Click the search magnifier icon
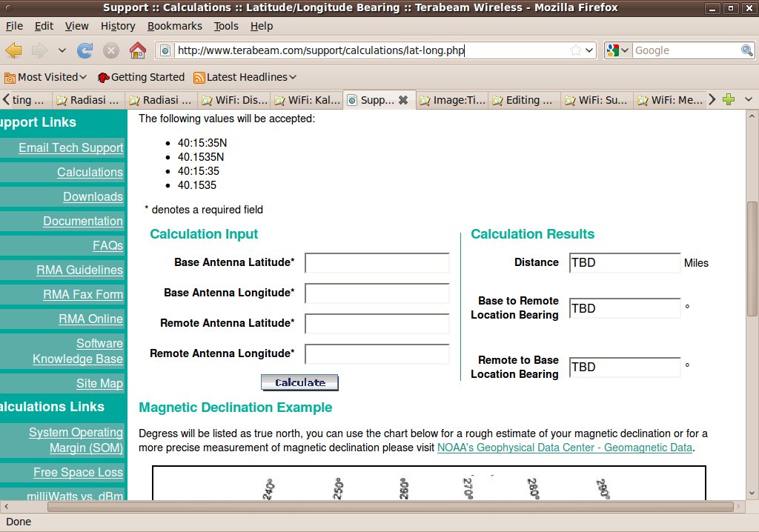759x532 pixels. coord(747,50)
